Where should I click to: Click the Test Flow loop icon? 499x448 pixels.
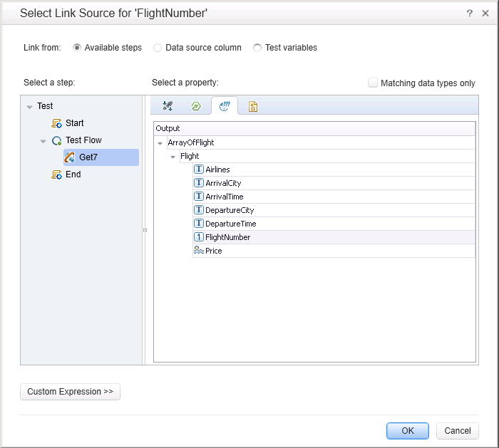[56, 140]
